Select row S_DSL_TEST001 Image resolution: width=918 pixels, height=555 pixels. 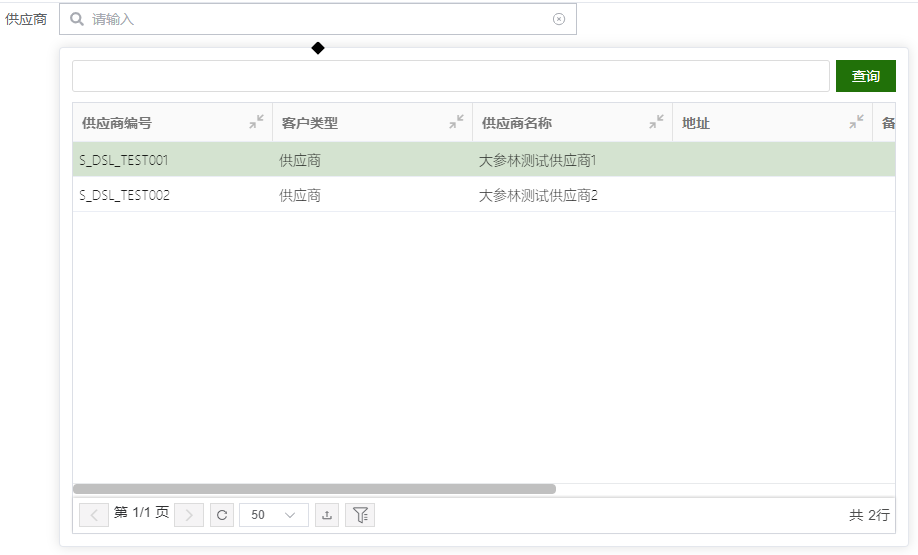[484, 160]
